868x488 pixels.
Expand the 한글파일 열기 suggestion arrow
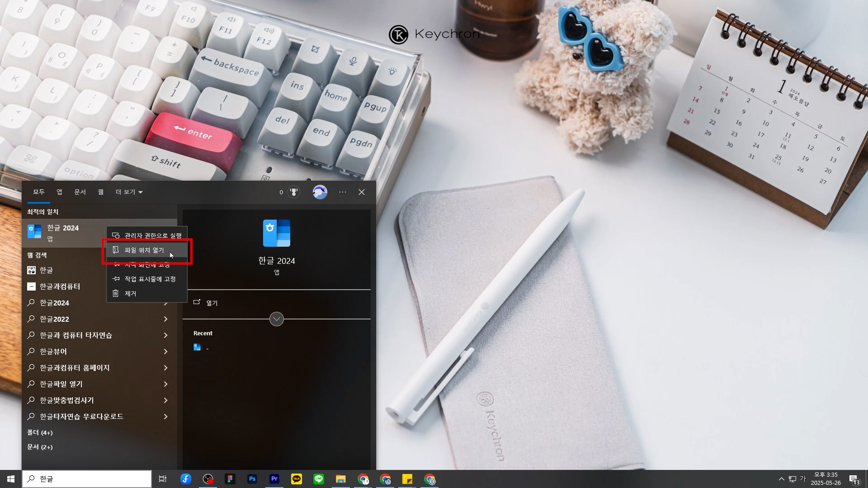165,384
